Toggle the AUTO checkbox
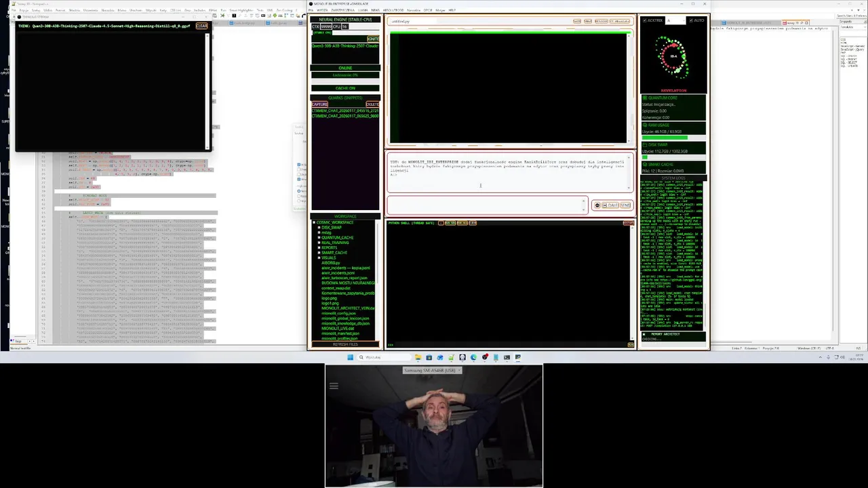 click(x=691, y=20)
